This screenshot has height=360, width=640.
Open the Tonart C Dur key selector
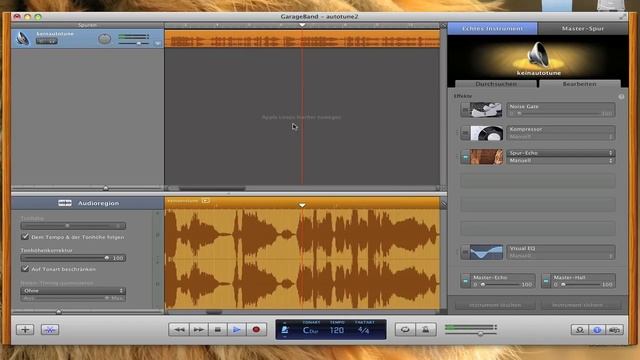[310, 330]
